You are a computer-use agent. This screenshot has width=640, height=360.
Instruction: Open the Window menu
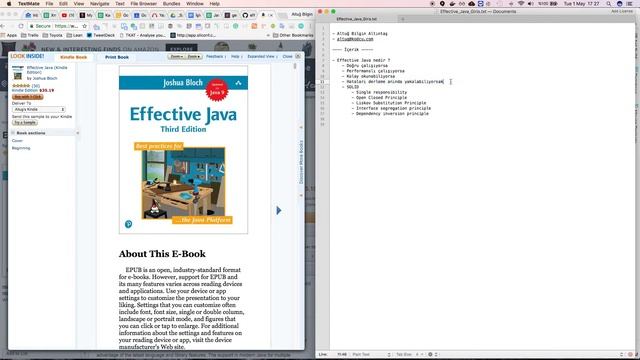(195, 4)
